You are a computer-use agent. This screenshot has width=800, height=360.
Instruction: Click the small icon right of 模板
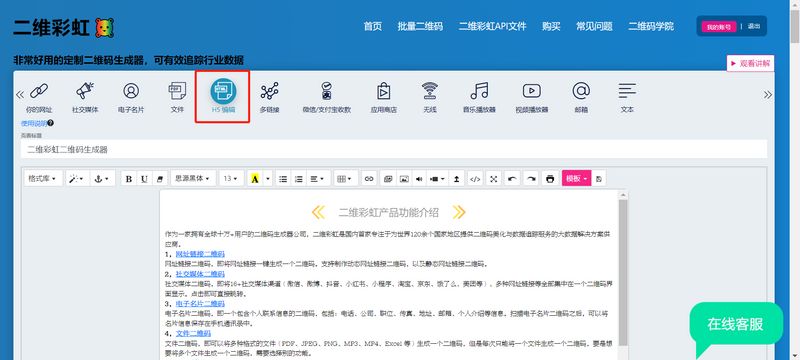click(599, 178)
